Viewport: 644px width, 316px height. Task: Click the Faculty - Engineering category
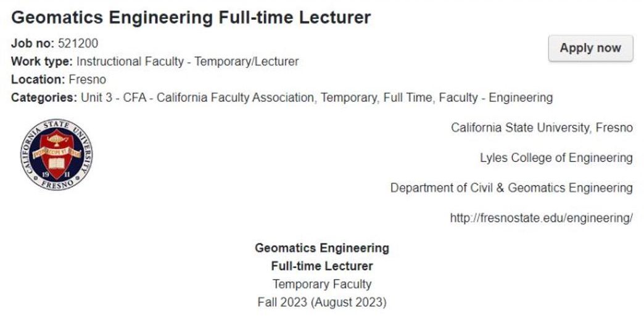[496, 98]
